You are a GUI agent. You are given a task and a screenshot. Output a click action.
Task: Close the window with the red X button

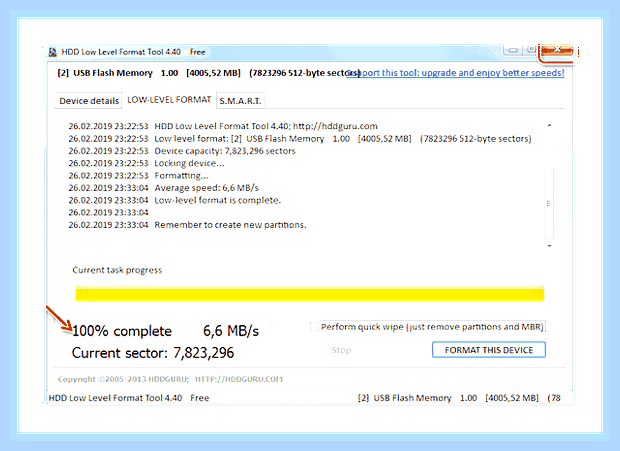pyautogui.click(x=557, y=50)
